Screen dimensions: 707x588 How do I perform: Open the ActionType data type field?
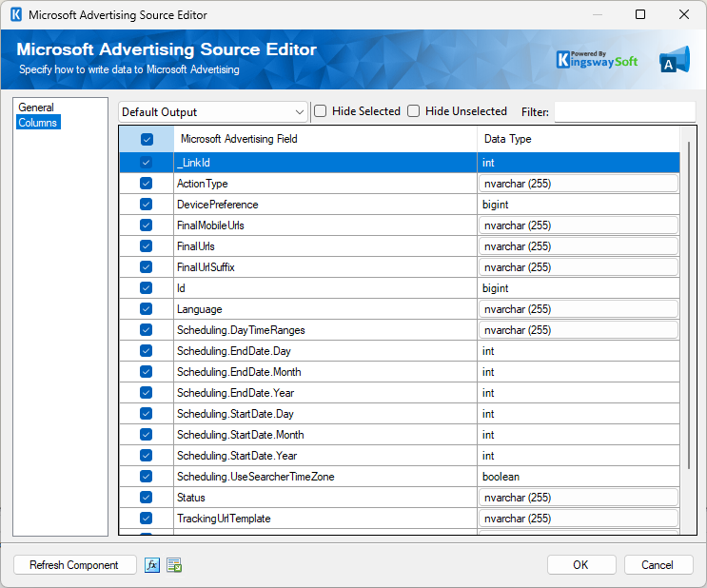579,184
